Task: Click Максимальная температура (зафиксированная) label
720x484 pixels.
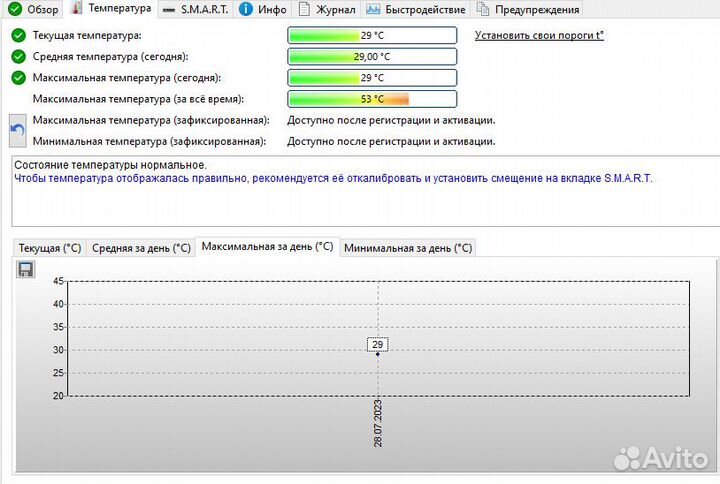Action: [x=151, y=120]
